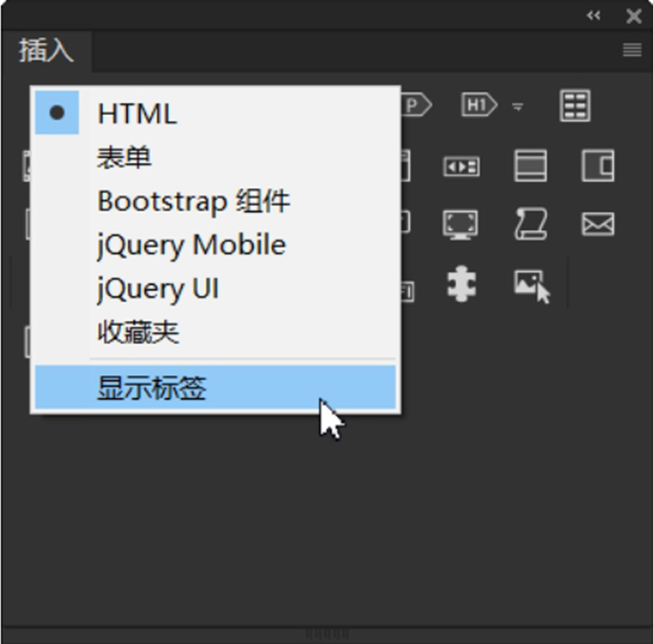The height and width of the screenshot is (644, 653).
Task: Insert a Rollover image with picture-and-cursor icon
Action: coord(532,286)
